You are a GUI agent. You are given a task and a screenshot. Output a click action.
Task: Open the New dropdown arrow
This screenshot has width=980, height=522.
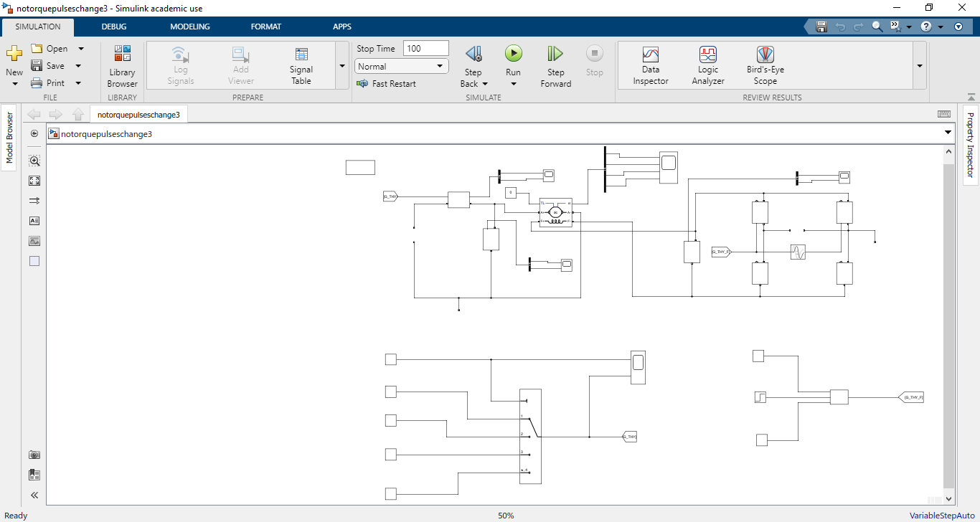click(14, 84)
